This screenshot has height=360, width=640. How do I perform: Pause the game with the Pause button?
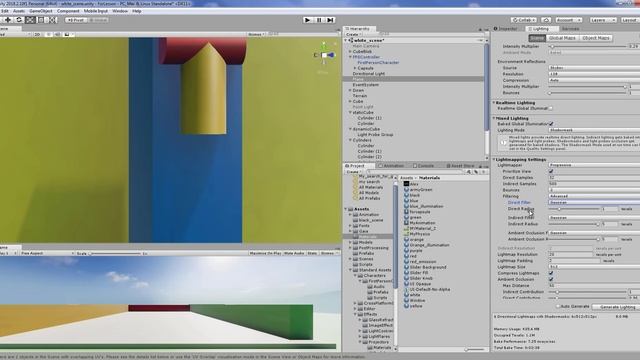319,20
